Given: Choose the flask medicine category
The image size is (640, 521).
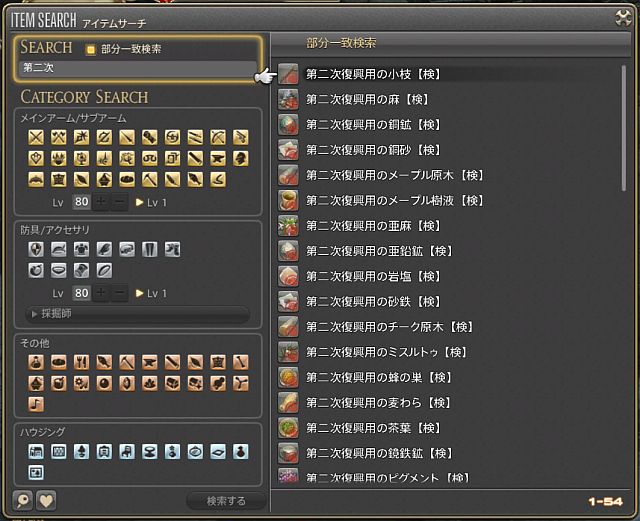Looking at the screenshot, I should [x=36, y=362].
